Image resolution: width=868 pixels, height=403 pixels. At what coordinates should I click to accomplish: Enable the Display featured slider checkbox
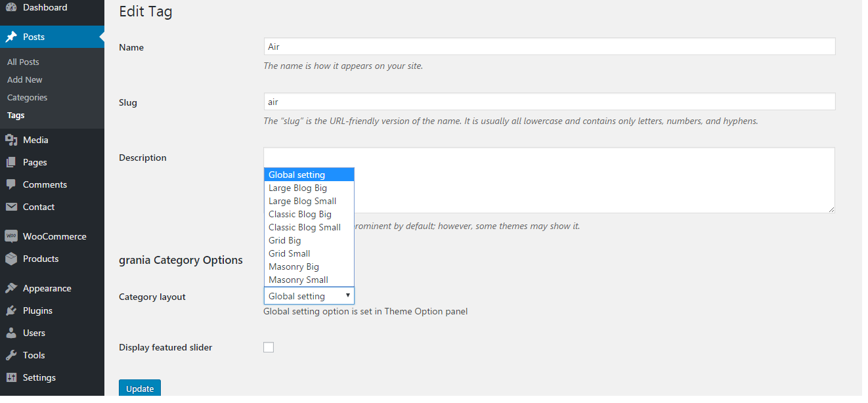[269, 347]
